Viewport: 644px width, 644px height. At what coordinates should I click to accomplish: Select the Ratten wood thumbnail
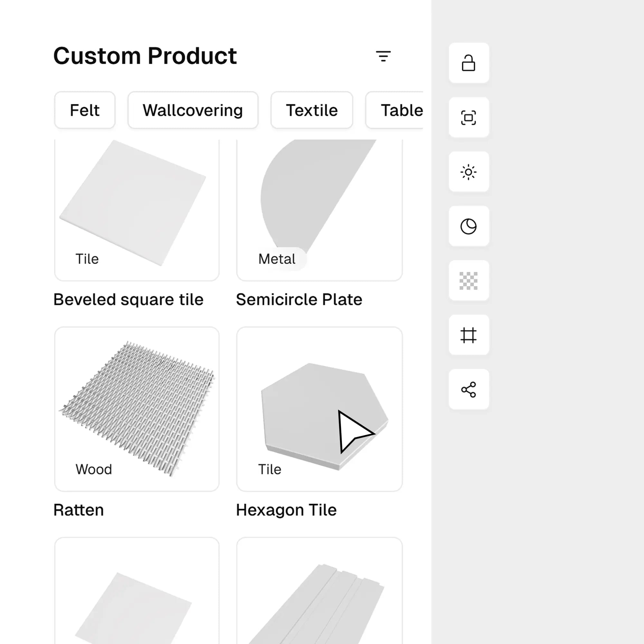(x=137, y=407)
